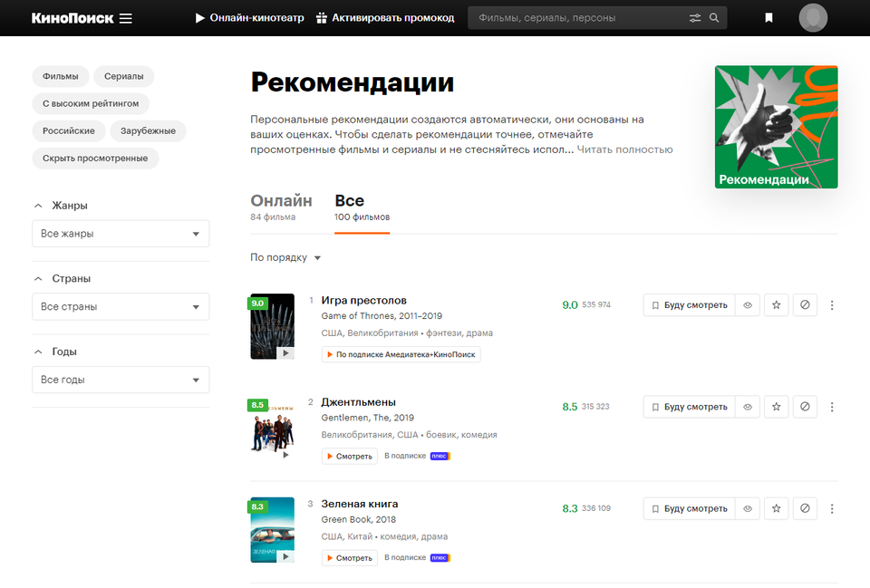
Task: Focus the search field Фильмы, сериалы, персоны
Action: tap(580, 18)
